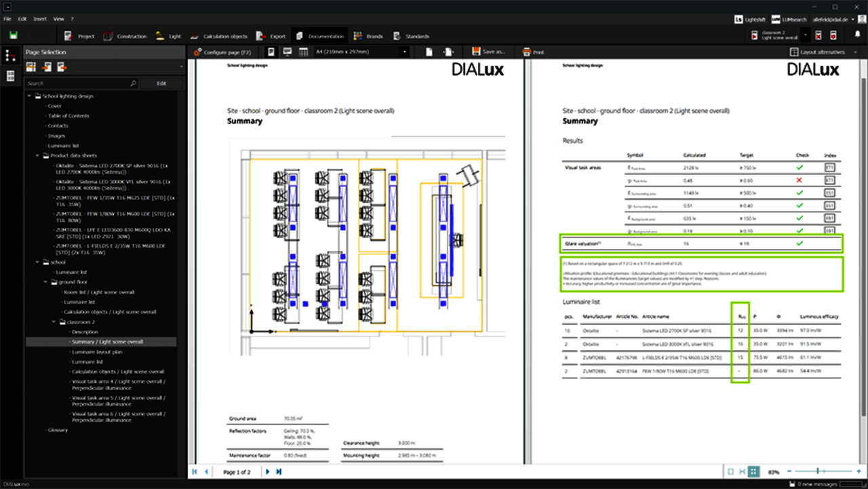
Task: Switch to fit-width view mode
Action: click(743, 471)
